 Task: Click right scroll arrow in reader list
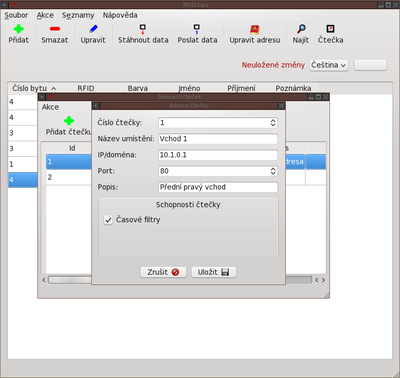click(x=323, y=280)
